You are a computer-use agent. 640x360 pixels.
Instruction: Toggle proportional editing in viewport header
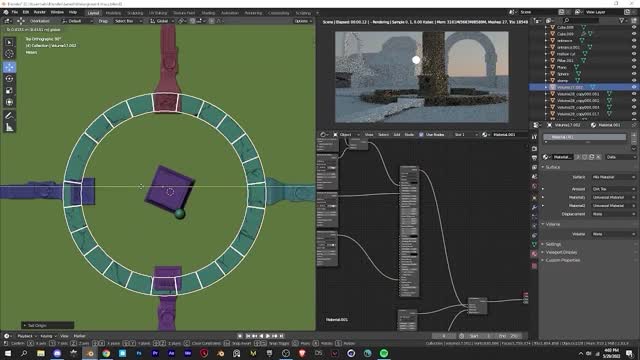tap(211, 21)
